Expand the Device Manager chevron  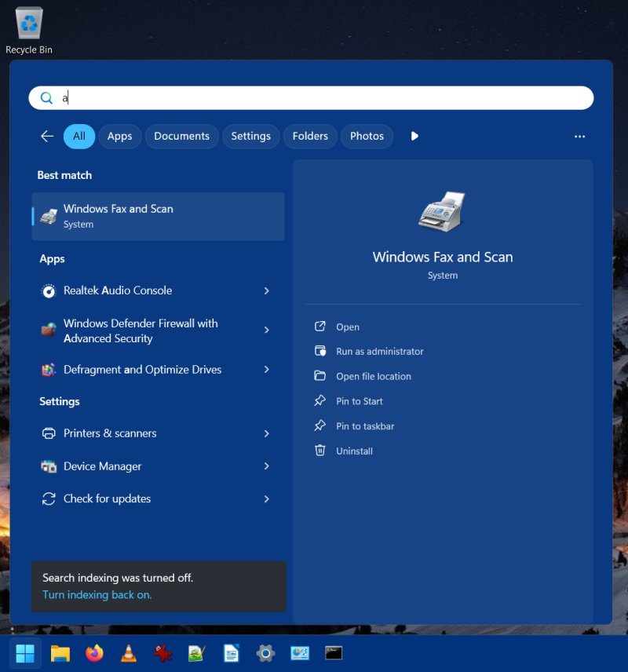click(x=267, y=466)
